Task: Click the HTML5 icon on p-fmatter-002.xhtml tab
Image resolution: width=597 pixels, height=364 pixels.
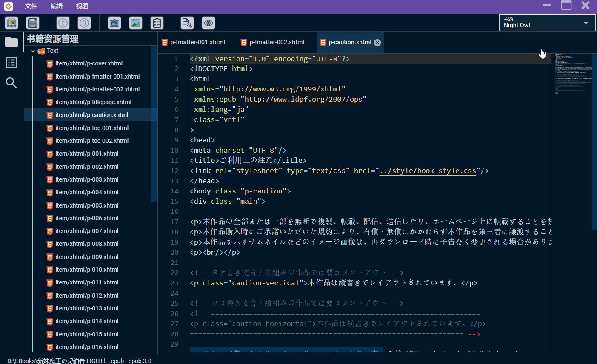Action: 244,43
